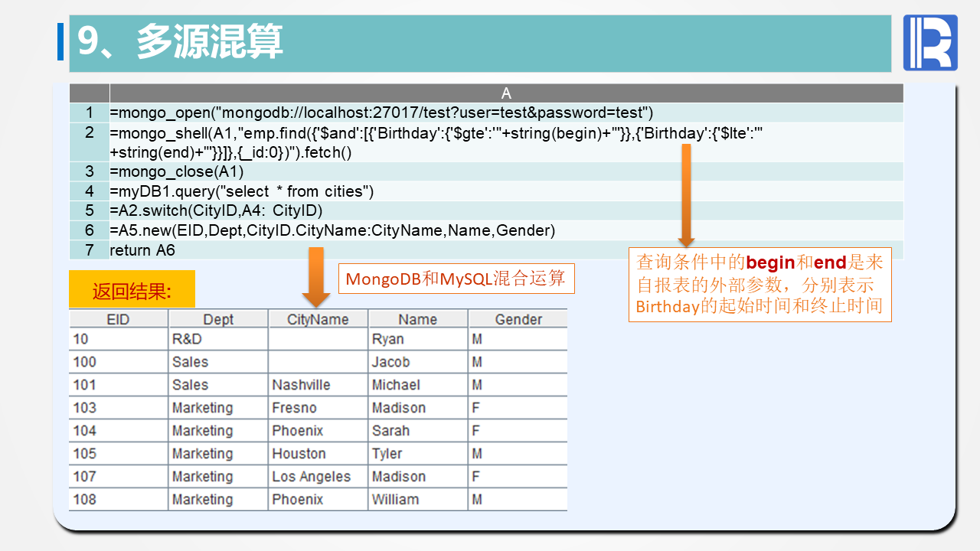980x551 pixels.
Task: Click the Madison cell in the Fresno row
Action: point(418,408)
